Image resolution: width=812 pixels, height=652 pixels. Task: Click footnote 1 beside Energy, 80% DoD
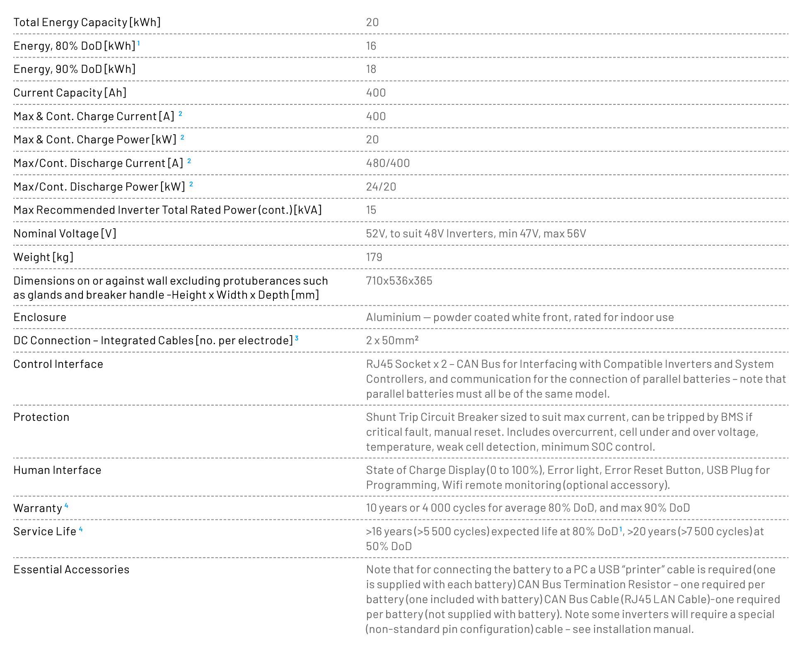coord(138,43)
